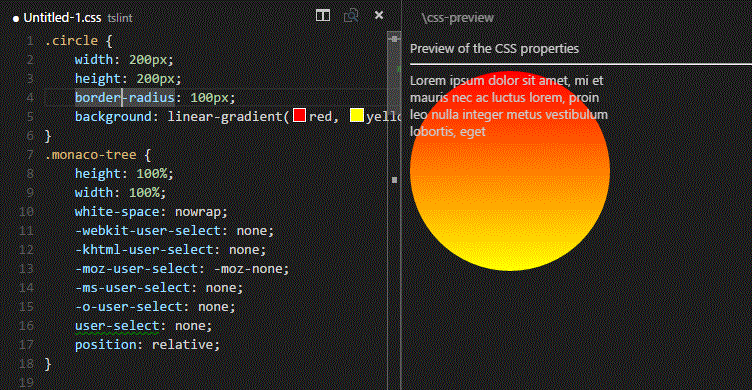This screenshot has width=752, height=390.
Task: Click the 'position: relative' declaration
Action: pos(147,344)
